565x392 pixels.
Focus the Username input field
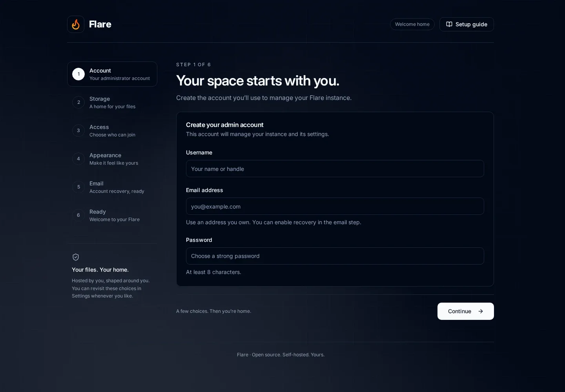point(335,169)
